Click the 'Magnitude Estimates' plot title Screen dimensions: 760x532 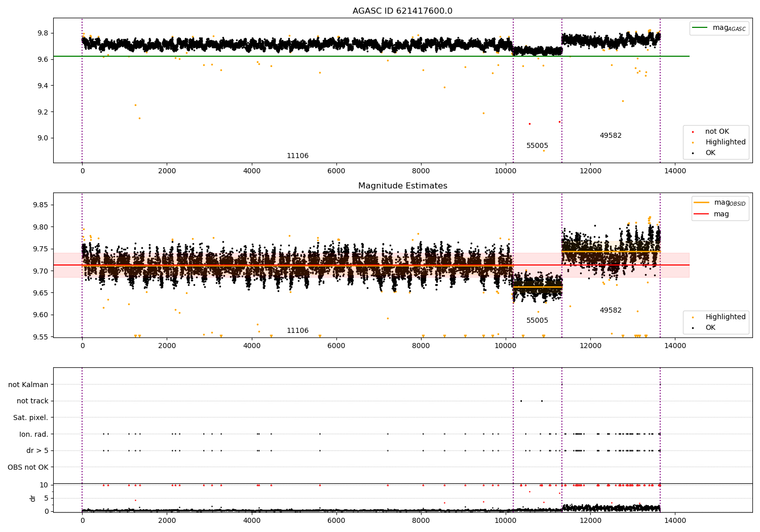[x=402, y=186]
